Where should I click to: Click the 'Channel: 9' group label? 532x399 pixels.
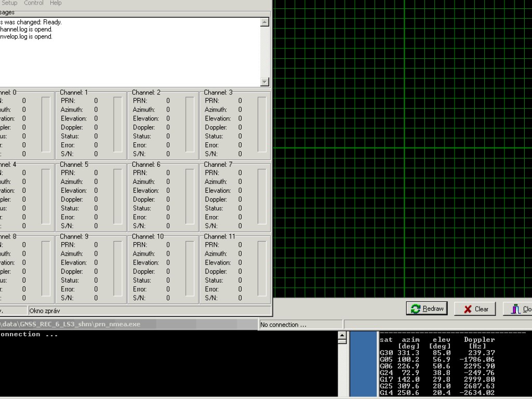[74, 236]
